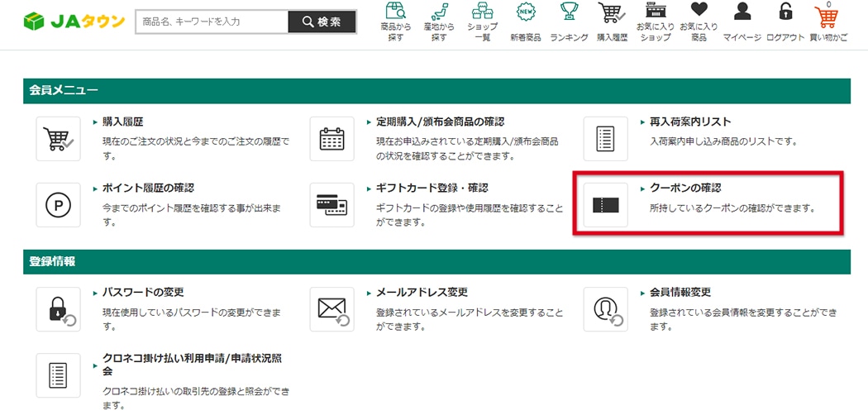Click 現在お申込みされている定期購入 description text
Viewport: 868px width, 420px height.
click(x=467, y=149)
